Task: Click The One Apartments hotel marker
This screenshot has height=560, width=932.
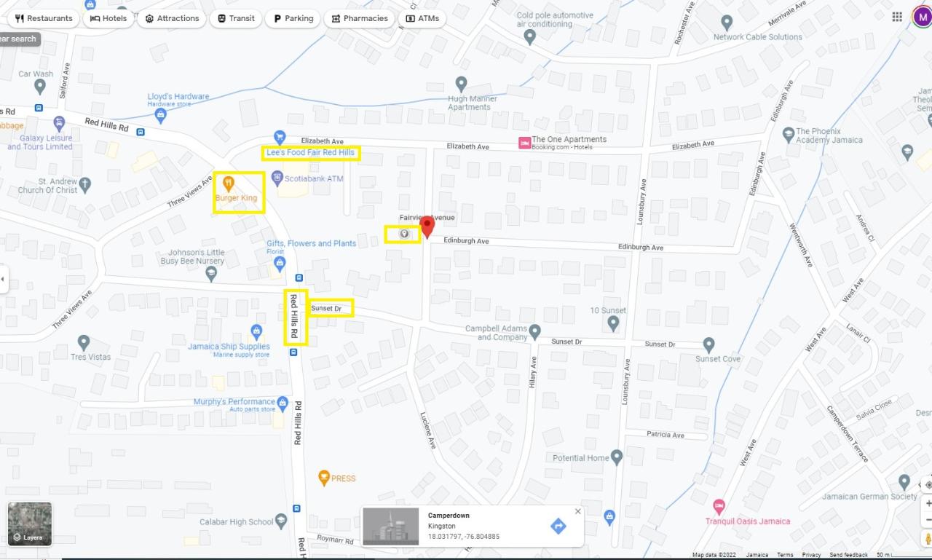Action: (x=524, y=143)
